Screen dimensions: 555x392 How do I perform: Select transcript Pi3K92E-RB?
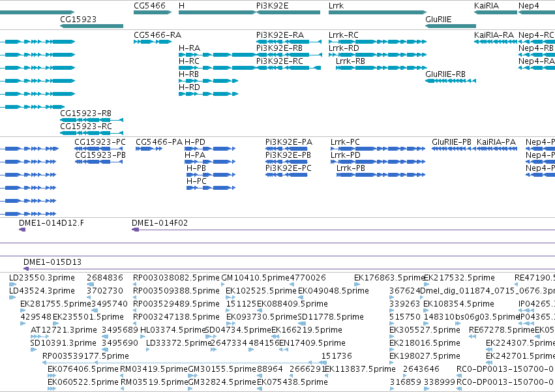[289, 55]
